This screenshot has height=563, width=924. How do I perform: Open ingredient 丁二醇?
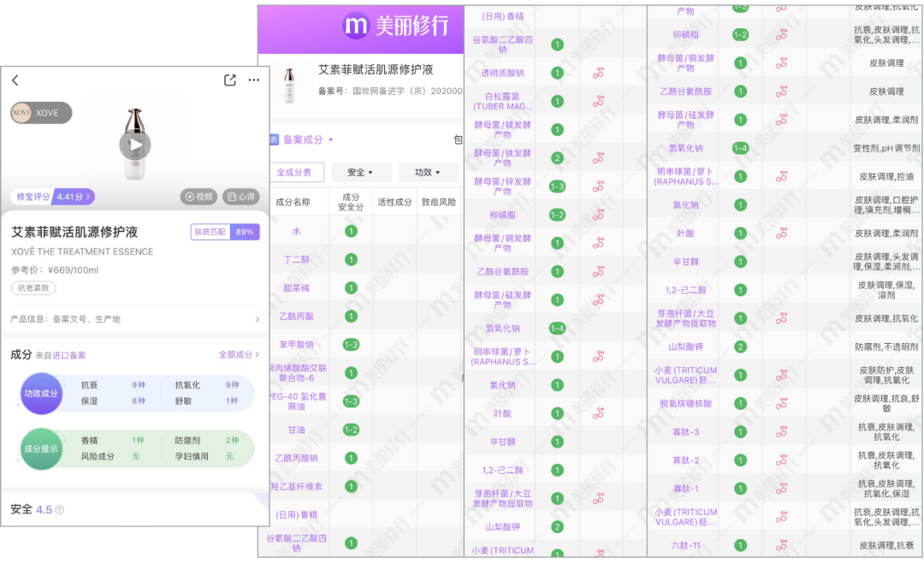click(296, 260)
